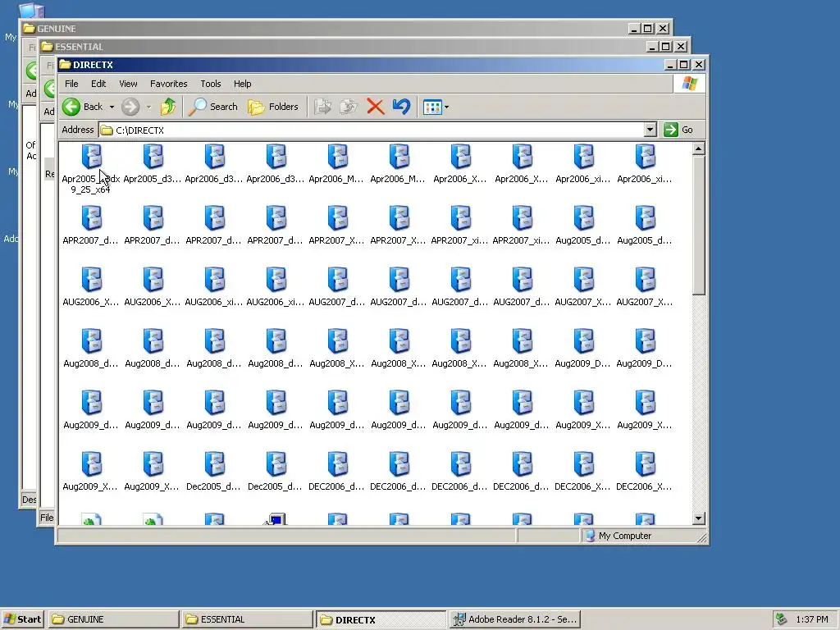Switch to GENUINE taskbar button

[x=113, y=619]
